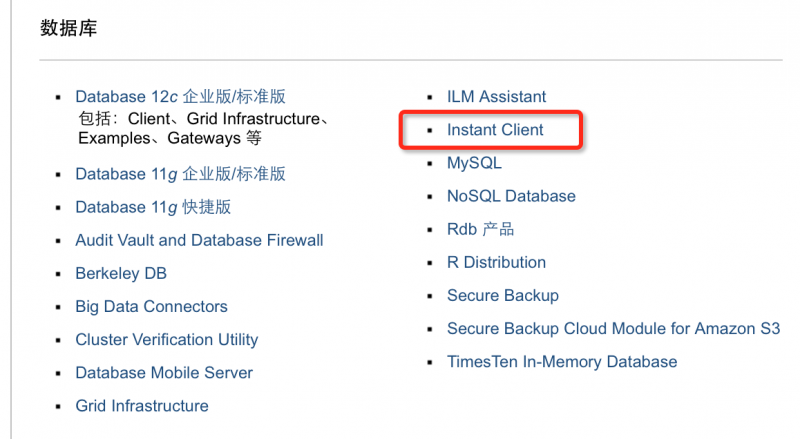The image size is (800, 439).
Task: Open the MySQL link
Action: [474, 163]
